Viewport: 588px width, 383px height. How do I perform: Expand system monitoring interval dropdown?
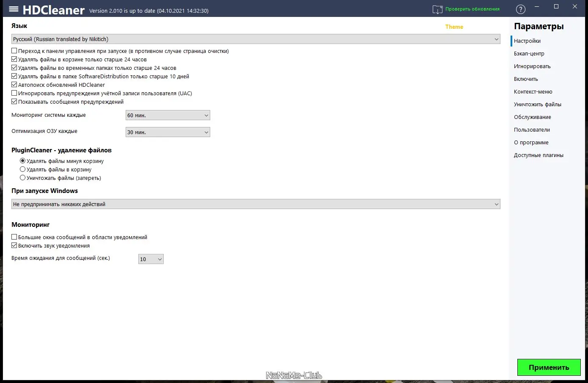(168, 115)
